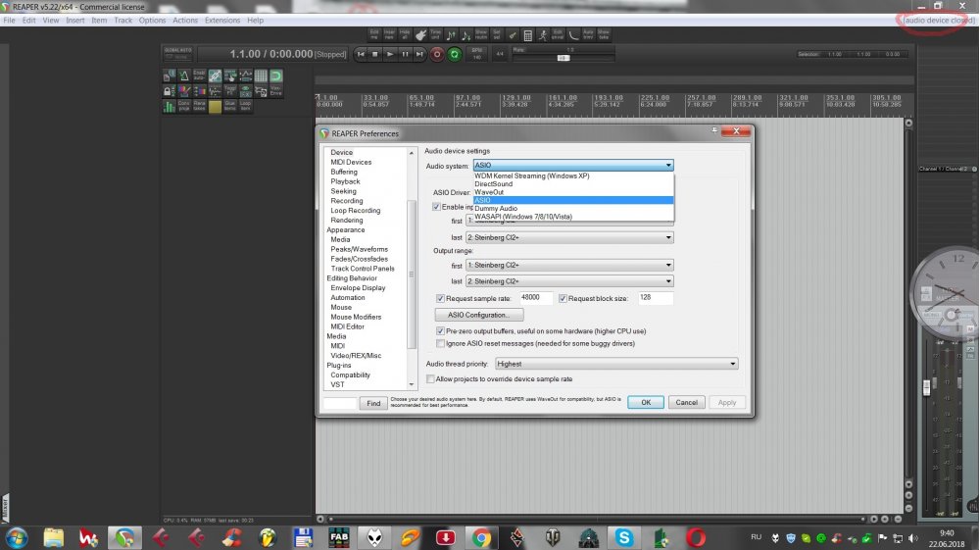Click the guitar icon in top toolbar
Image resolution: width=980 pixels, height=550 pixels.
(x=420, y=35)
